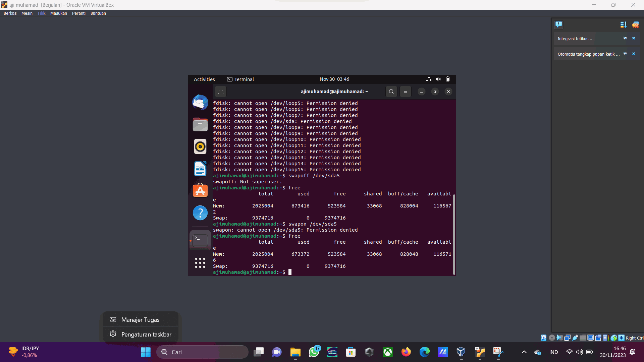Open the Masukan menu

pyautogui.click(x=59, y=13)
